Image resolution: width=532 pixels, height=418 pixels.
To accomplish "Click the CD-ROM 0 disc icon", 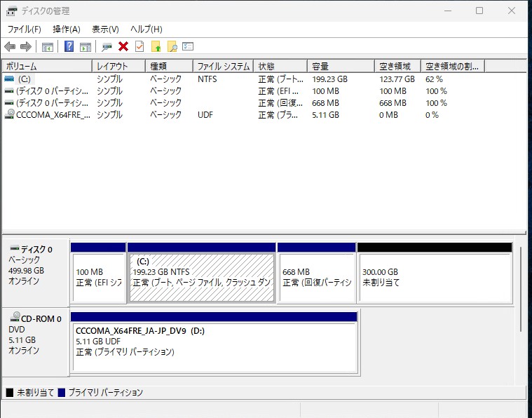I will (15, 317).
